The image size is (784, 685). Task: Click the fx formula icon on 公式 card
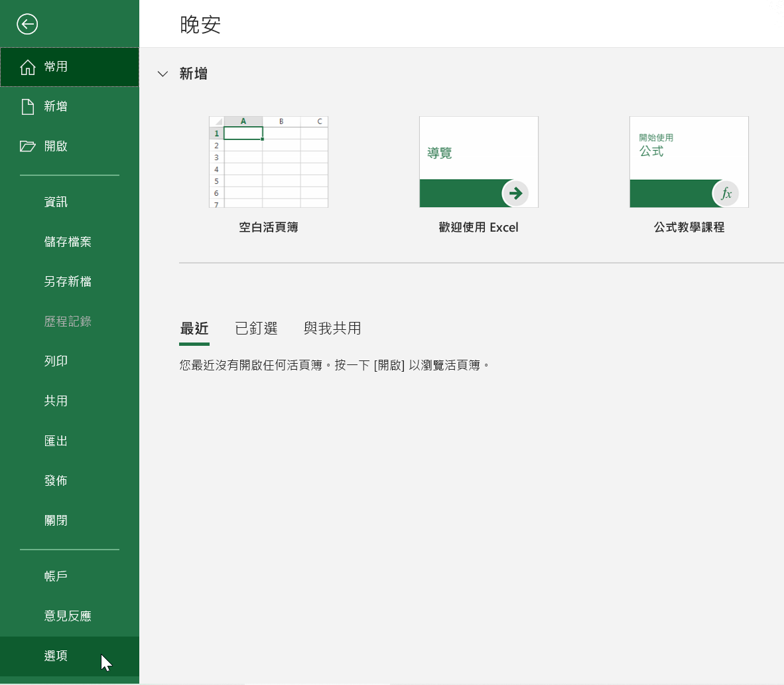pos(726,193)
